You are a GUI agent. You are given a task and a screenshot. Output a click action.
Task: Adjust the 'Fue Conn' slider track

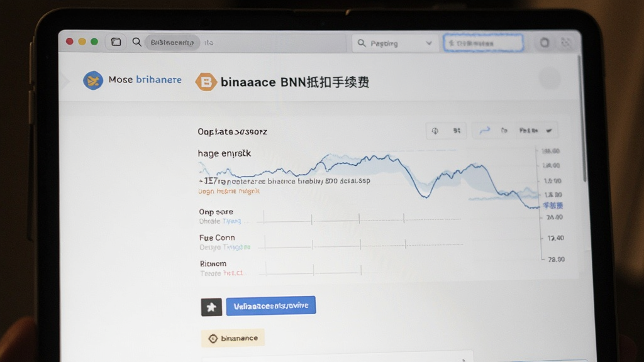pyautogui.click(x=362, y=244)
